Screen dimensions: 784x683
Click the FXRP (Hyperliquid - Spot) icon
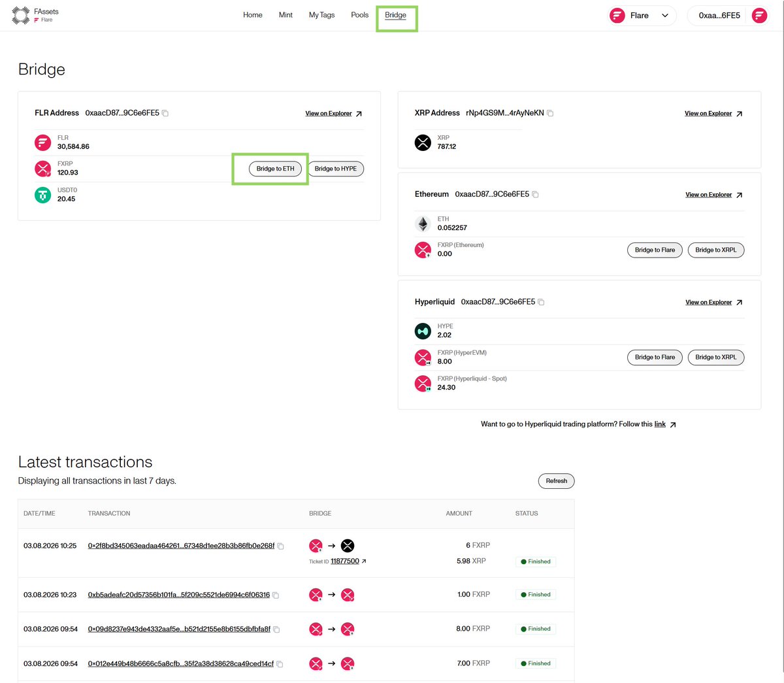tap(423, 383)
